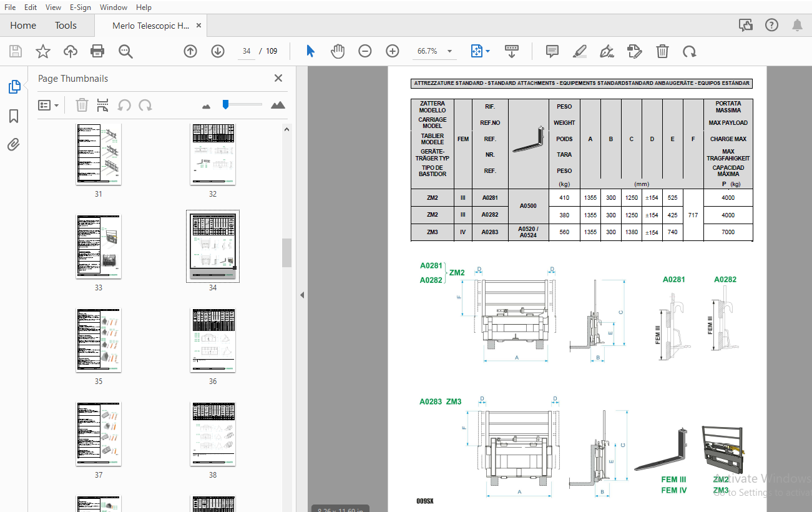The width and height of the screenshot is (812, 512).
Task: Open the Stamp tool
Action: pos(634,51)
